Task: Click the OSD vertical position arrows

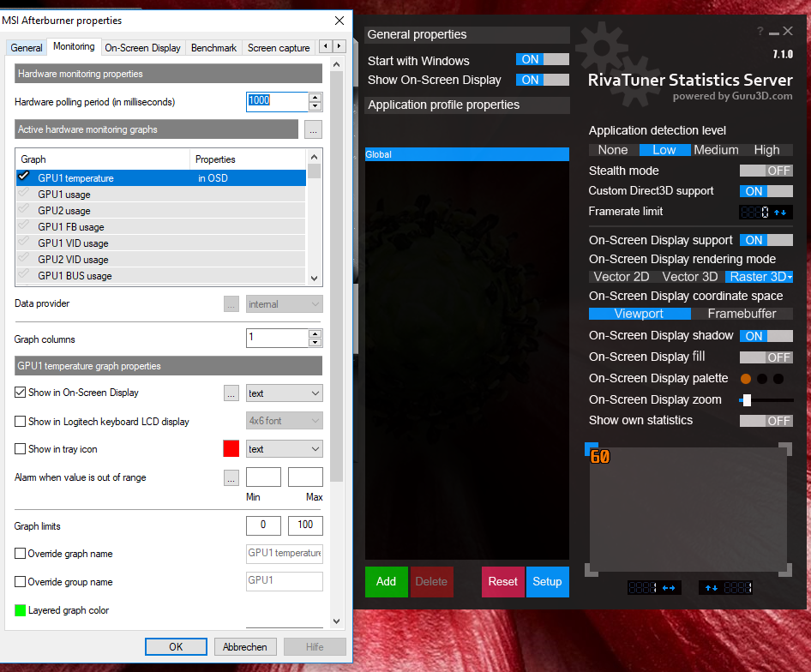Action: click(x=712, y=588)
